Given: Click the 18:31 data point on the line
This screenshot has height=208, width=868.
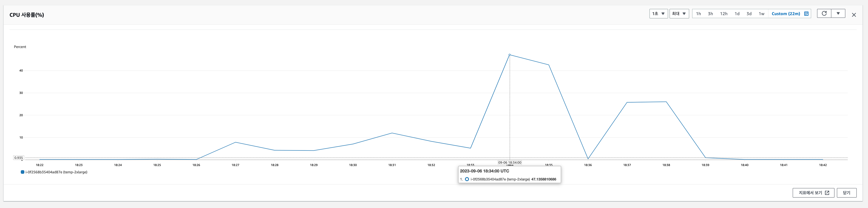Looking at the screenshot, I should click(392, 133).
